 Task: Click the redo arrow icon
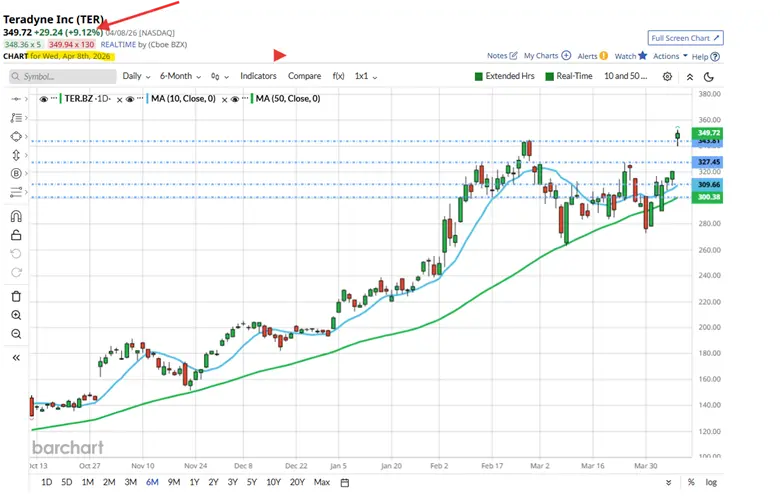pyautogui.click(x=16, y=273)
